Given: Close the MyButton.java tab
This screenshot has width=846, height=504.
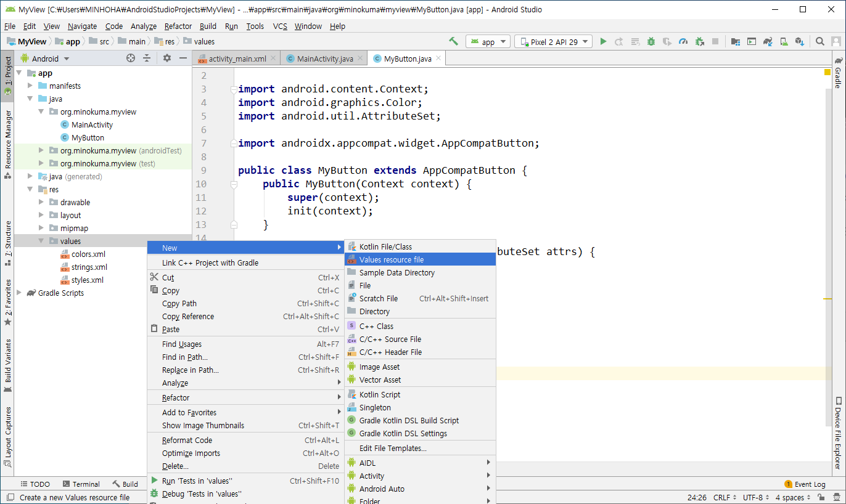Looking at the screenshot, I should (438, 59).
